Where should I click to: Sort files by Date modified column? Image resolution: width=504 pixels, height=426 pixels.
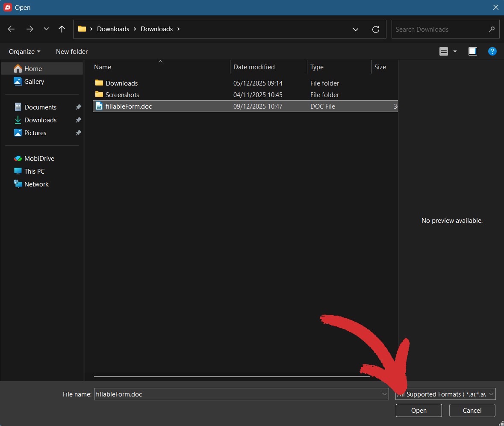pos(254,67)
